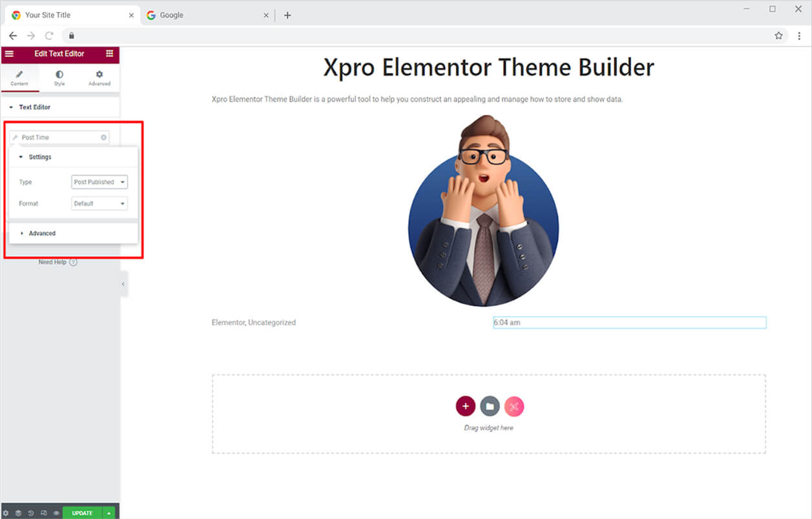Open page settings gear in footer
812x519 pixels.
(x=6, y=513)
